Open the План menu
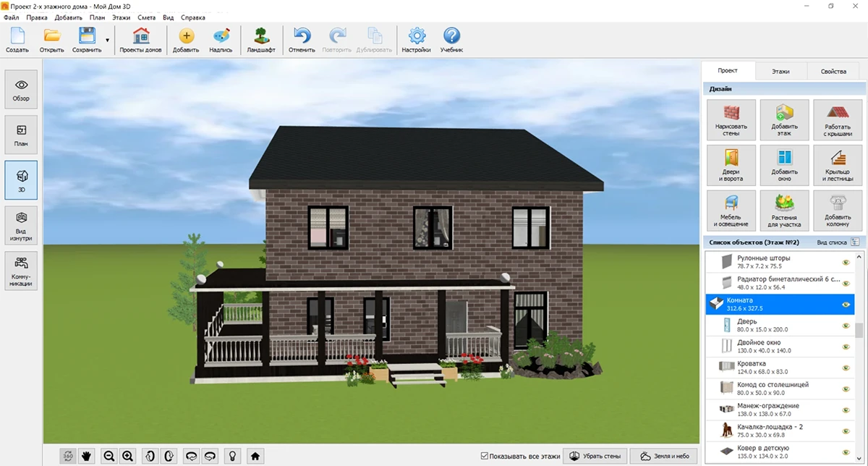 (x=98, y=17)
